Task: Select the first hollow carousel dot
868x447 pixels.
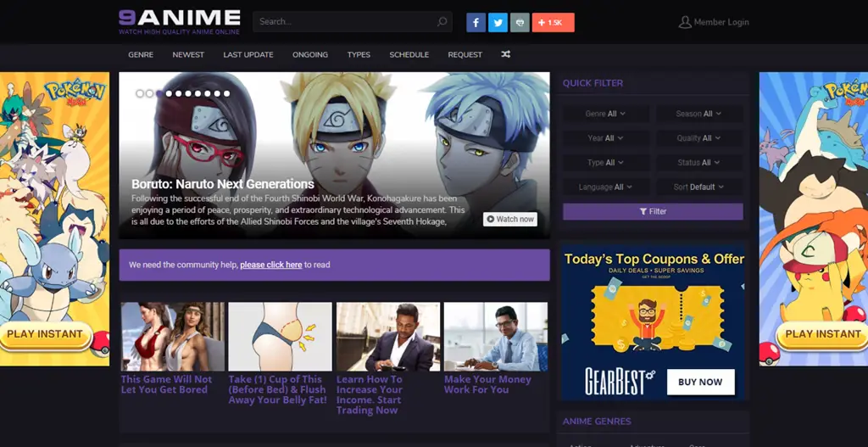Action: point(140,93)
